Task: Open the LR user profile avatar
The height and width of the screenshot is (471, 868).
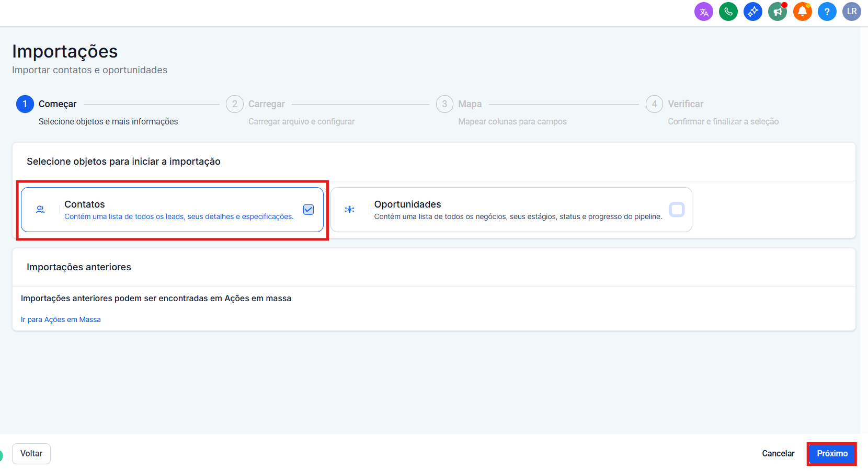Action: point(851,12)
